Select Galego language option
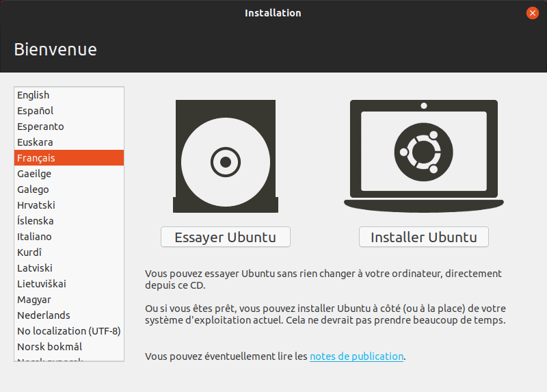 pos(33,190)
